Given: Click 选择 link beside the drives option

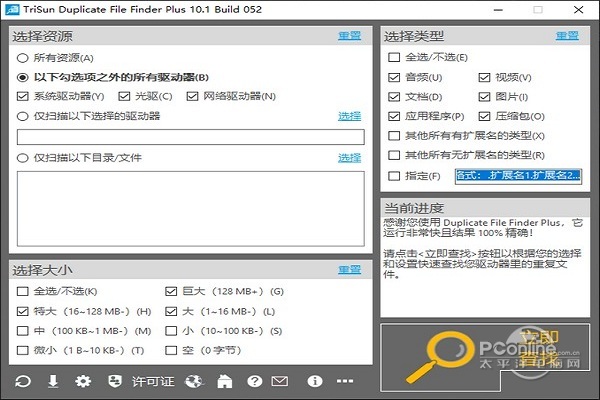Looking at the screenshot, I should pyautogui.click(x=349, y=116).
